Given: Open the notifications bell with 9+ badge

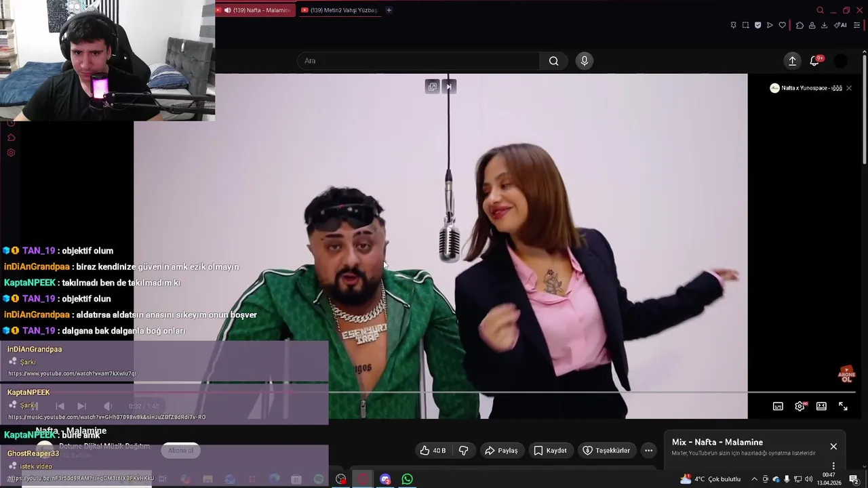Looking at the screenshot, I should tap(815, 61).
